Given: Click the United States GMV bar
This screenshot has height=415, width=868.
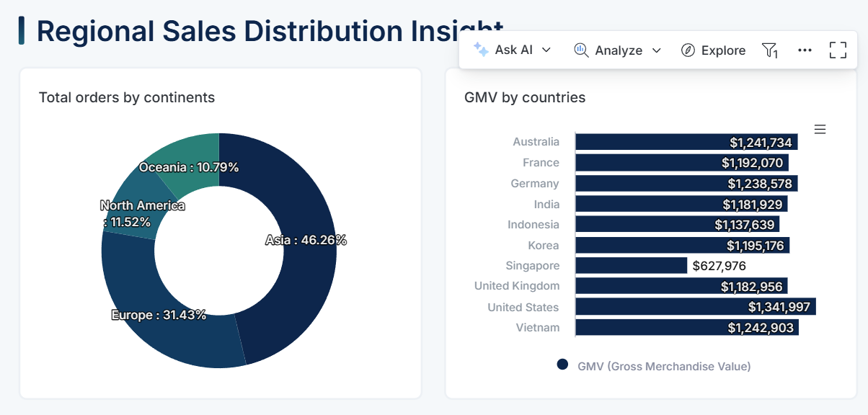Looking at the screenshot, I should 695,307.
